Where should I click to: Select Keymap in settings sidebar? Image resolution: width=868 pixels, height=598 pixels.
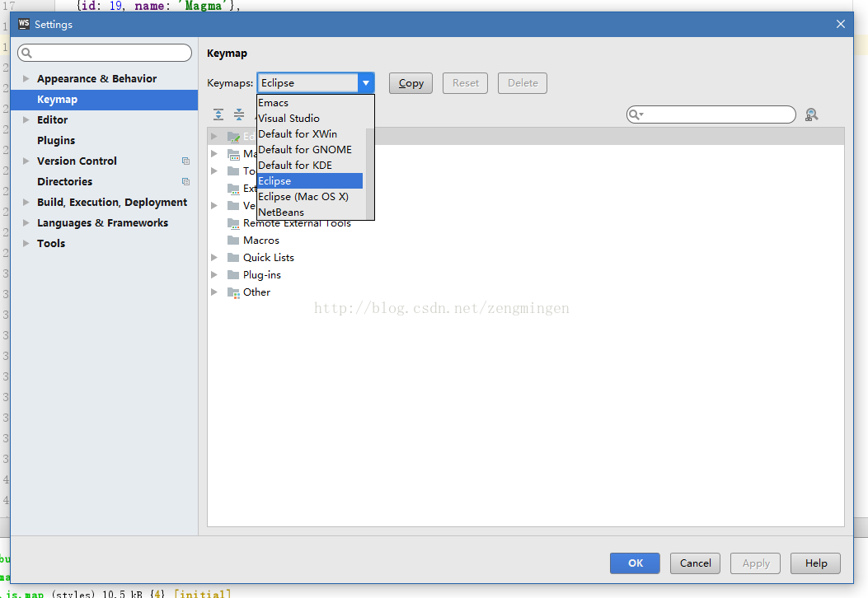104,100
